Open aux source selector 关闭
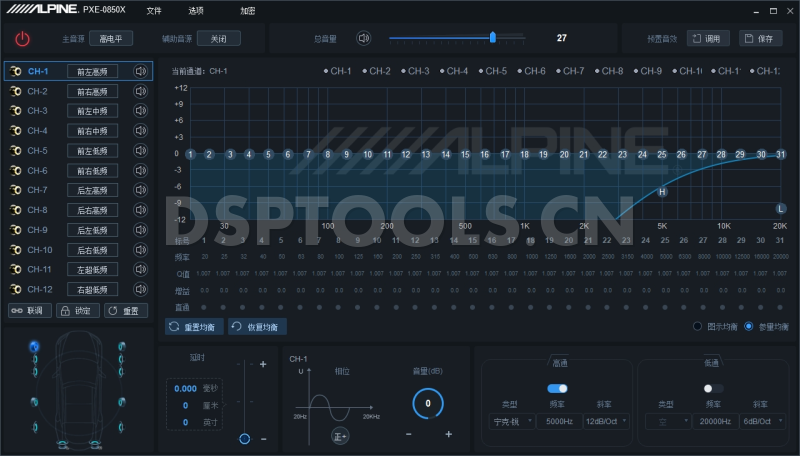Screen dimensions: 800x456 [x=218, y=38]
